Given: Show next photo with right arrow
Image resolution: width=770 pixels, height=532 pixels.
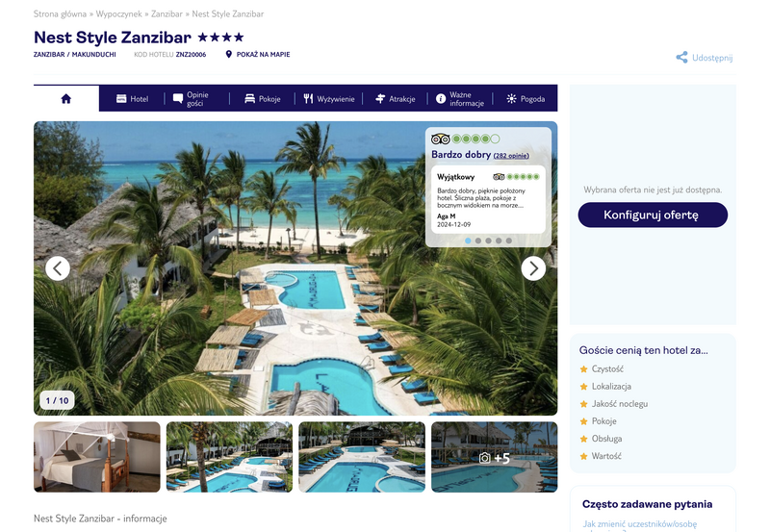Looking at the screenshot, I should (533, 268).
